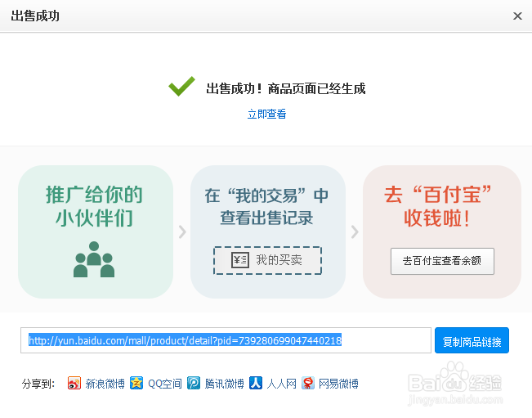
Task: Open the QQ空间 share link
Action: pos(165,384)
